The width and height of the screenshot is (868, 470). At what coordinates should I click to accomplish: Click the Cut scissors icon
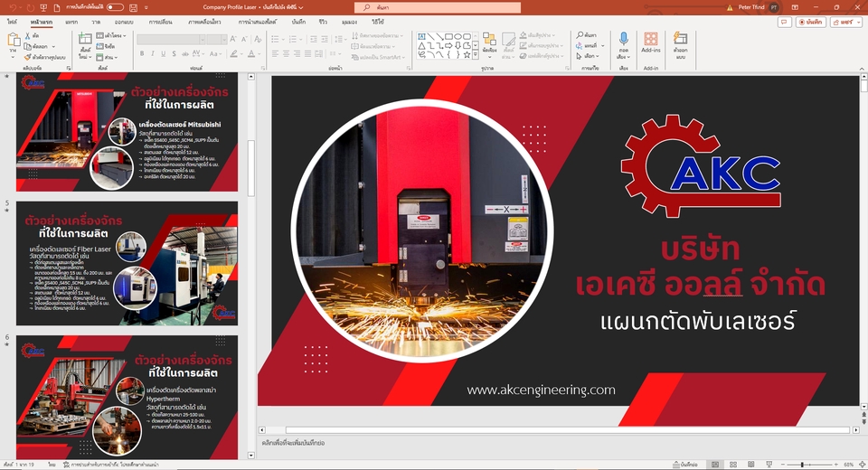coord(28,35)
